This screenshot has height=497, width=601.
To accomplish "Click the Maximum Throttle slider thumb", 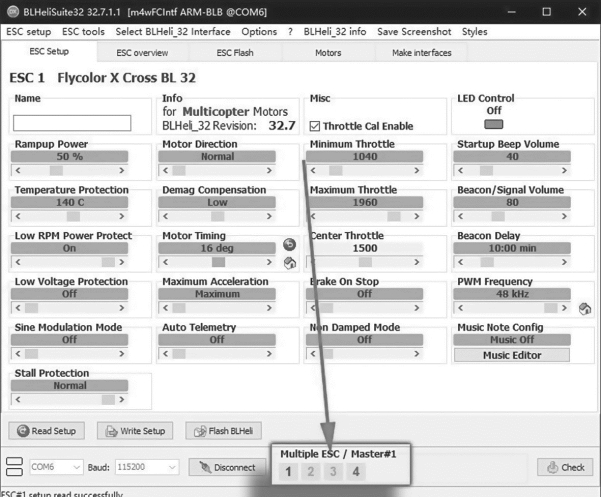I will coord(394,217).
